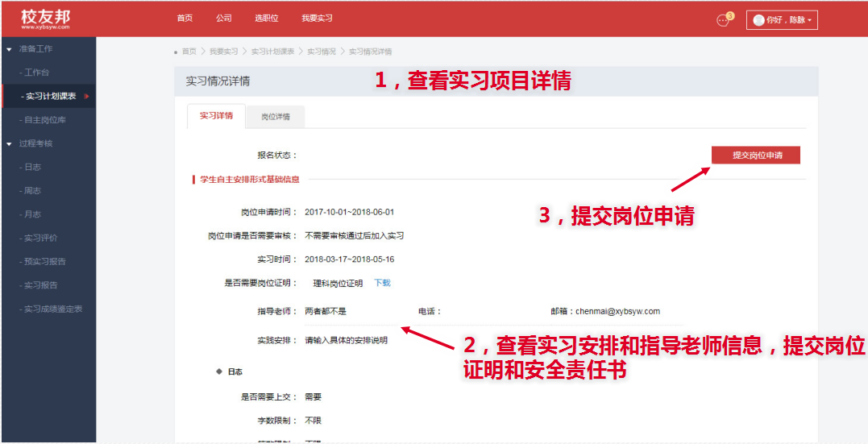
Task: Open 选职位 in top navigation
Action: 266,19
